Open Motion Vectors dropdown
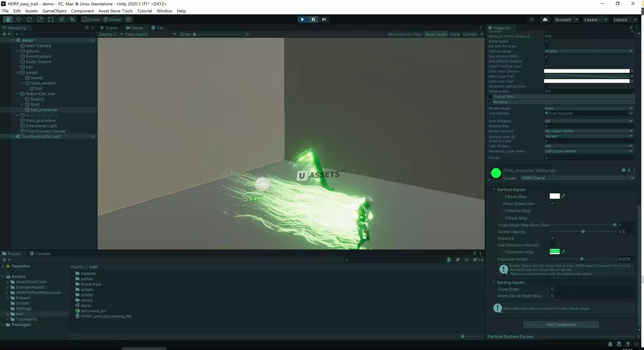The width and height of the screenshot is (644, 350). [x=589, y=131]
